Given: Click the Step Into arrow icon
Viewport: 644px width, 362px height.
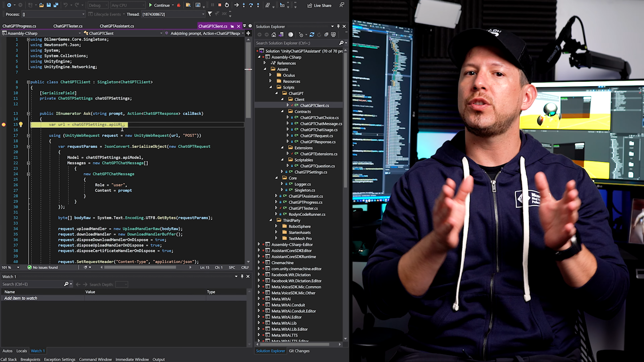Looking at the screenshot, I should tap(244, 5).
